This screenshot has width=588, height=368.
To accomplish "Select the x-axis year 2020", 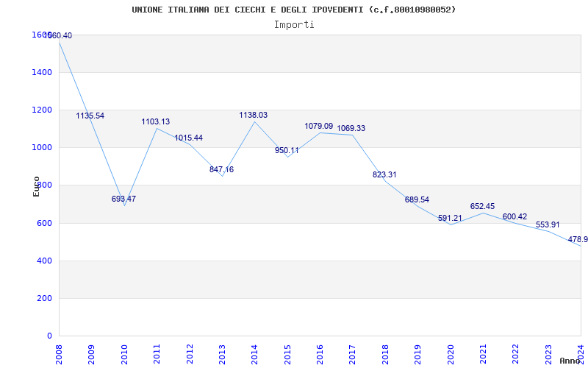I will point(451,354).
